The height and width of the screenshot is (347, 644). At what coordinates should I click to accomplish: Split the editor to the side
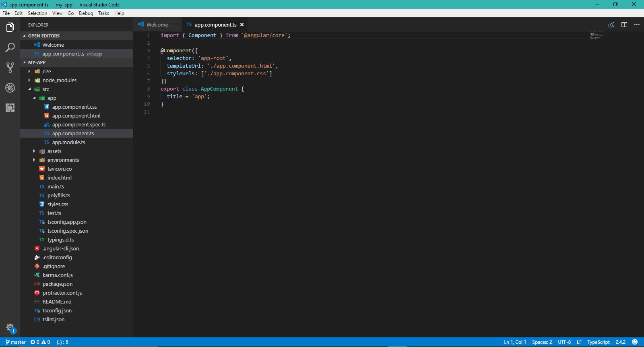click(x=624, y=25)
